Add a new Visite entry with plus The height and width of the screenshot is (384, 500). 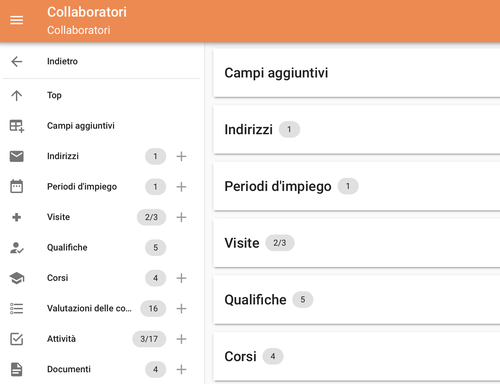[181, 217]
